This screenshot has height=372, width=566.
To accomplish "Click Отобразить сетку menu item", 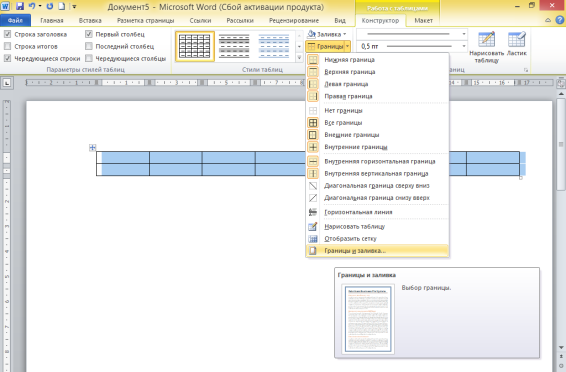I will pyautogui.click(x=377, y=238).
